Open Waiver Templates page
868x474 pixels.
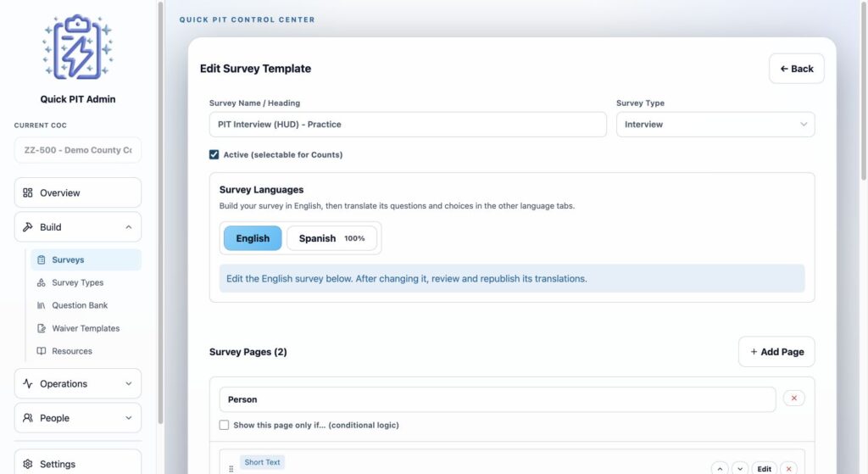86,328
